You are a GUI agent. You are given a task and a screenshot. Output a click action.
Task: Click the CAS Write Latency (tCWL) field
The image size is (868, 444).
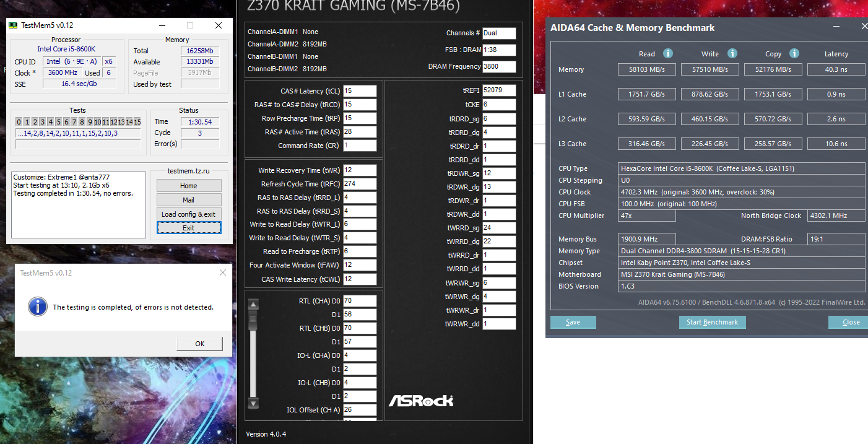tap(360, 279)
